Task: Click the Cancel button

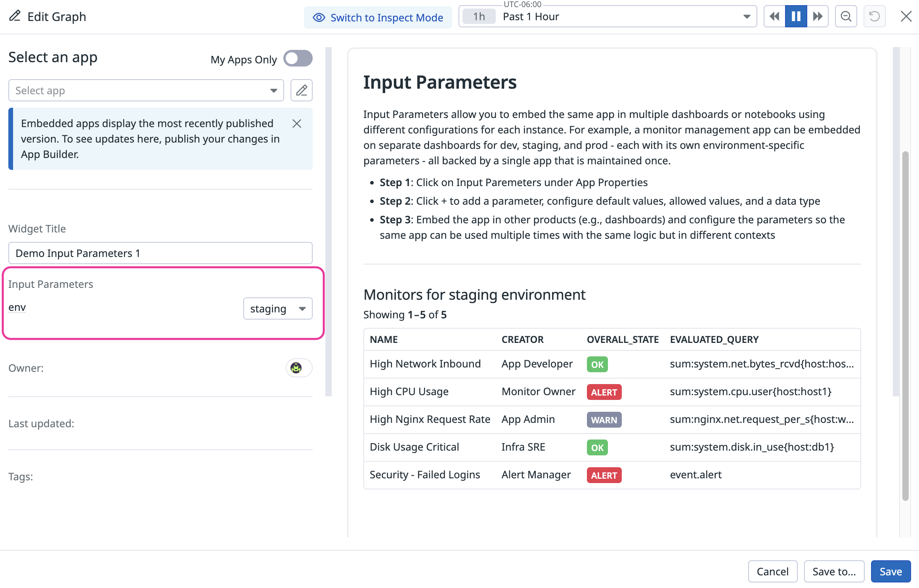Action: [772, 571]
